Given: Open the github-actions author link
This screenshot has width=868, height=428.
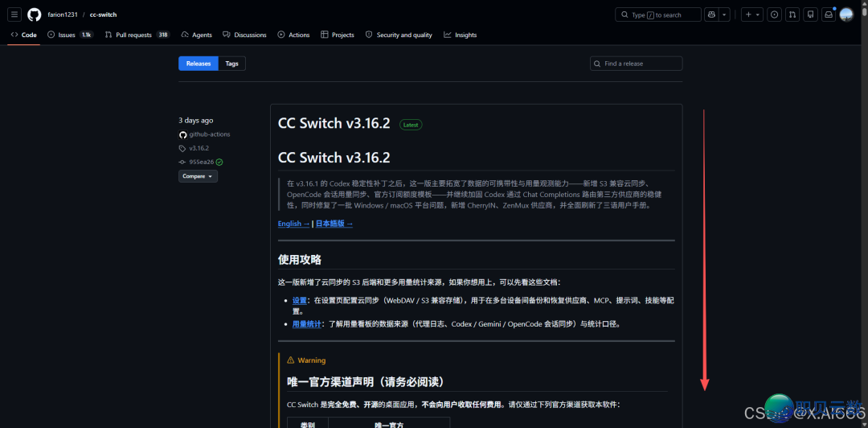Looking at the screenshot, I should pos(210,134).
